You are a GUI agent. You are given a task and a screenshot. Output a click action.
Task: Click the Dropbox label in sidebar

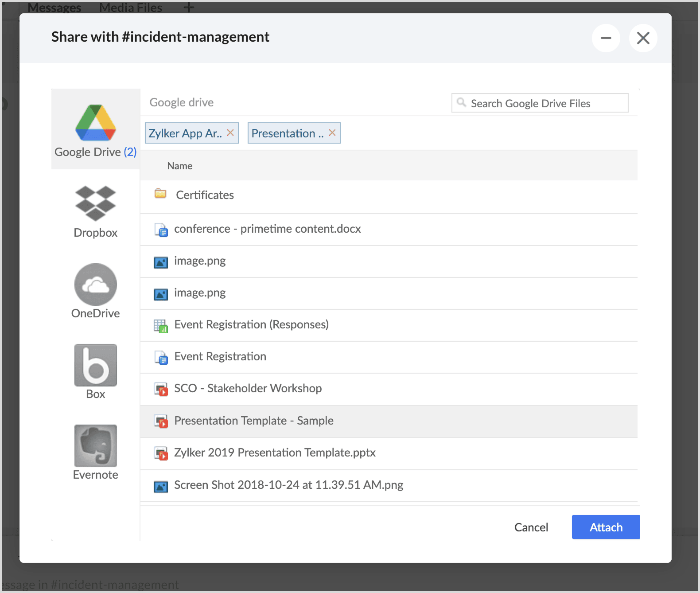point(96,233)
